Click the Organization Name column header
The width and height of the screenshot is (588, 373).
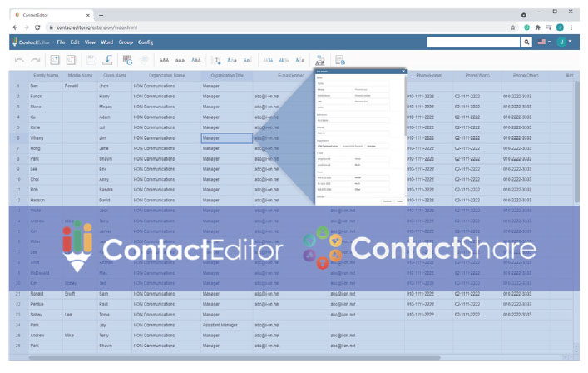tap(166, 76)
